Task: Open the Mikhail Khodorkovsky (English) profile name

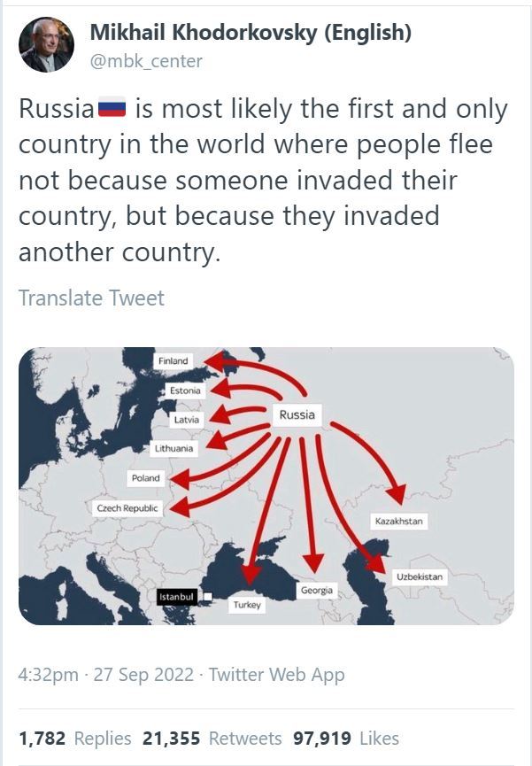Action: (251, 34)
